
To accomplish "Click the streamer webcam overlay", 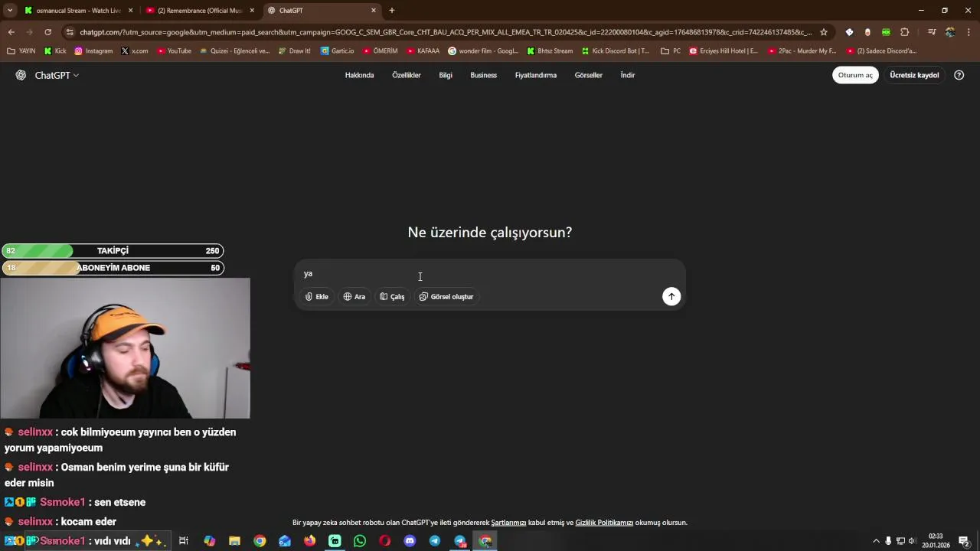I will click(125, 348).
